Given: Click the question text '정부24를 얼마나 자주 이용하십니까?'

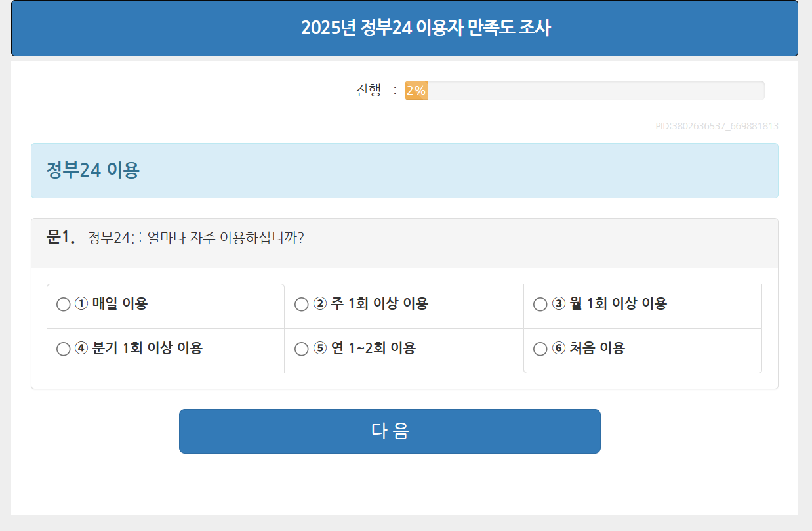Looking at the screenshot, I should click(x=196, y=238).
